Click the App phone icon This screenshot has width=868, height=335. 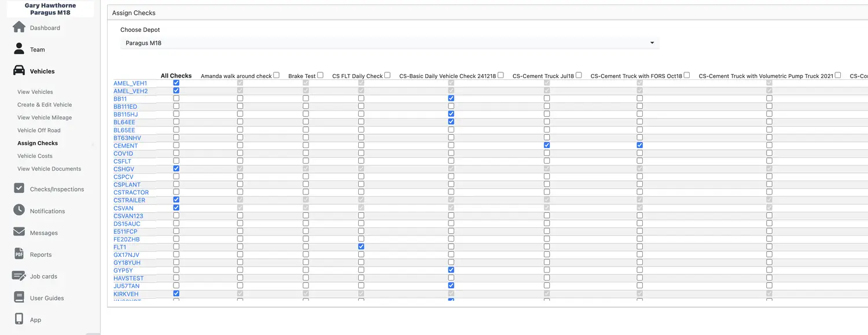pyautogui.click(x=19, y=319)
